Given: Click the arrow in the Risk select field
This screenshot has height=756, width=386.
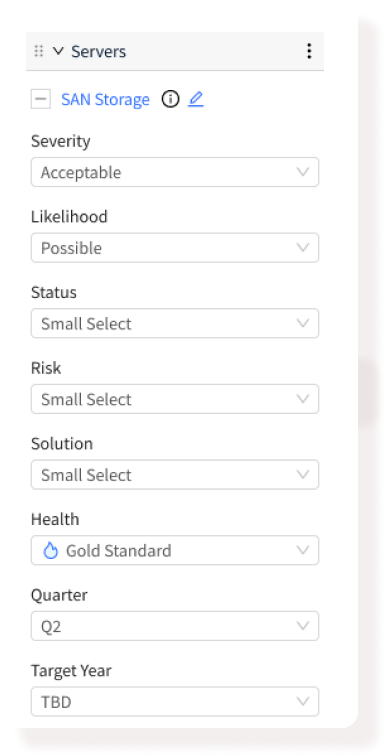Looking at the screenshot, I should pos(303,399).
